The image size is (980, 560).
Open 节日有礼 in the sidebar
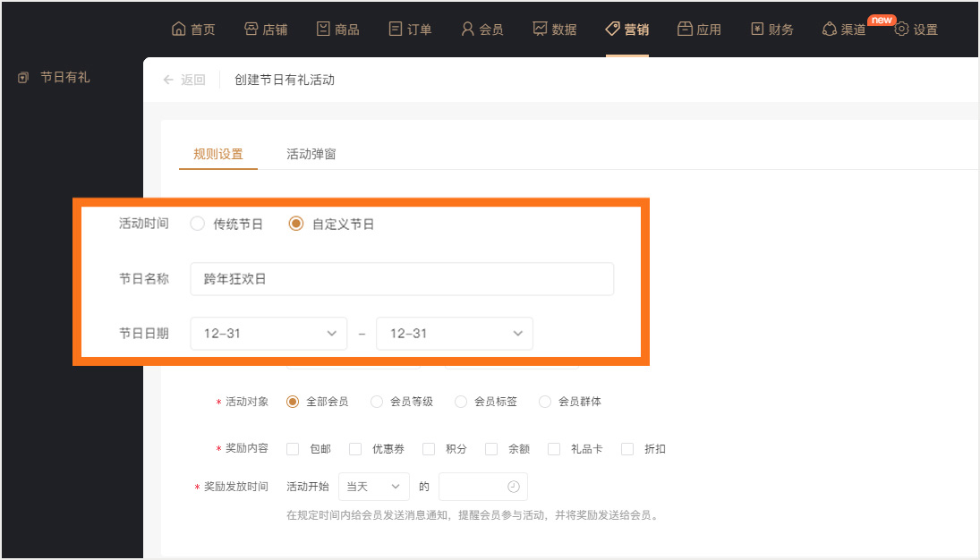[x=64, y=78]
